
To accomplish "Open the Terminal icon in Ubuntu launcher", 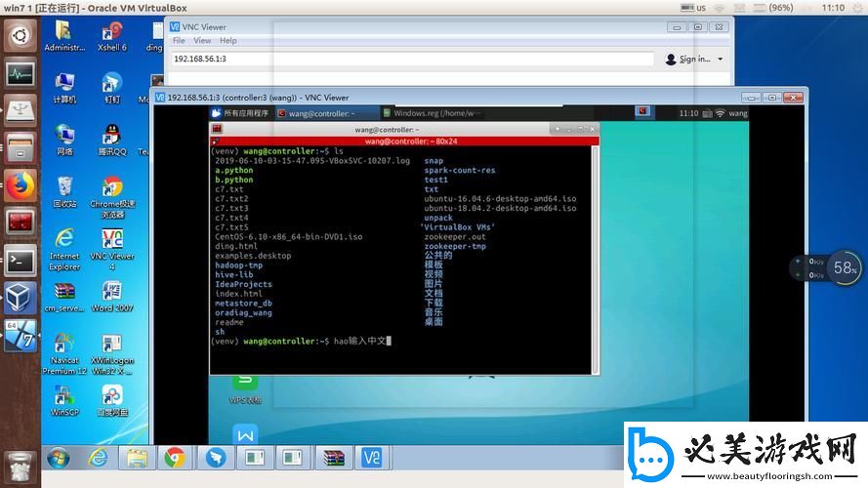I will click(x=20, y=260).
